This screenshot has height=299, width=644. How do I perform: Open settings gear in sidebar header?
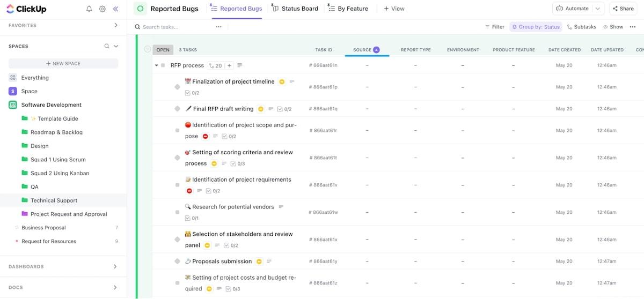click(103, 9)
